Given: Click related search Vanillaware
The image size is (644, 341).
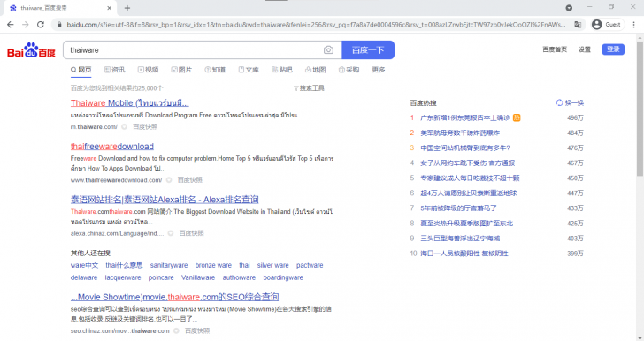Looking at the screenshot, I should [198, 277].
